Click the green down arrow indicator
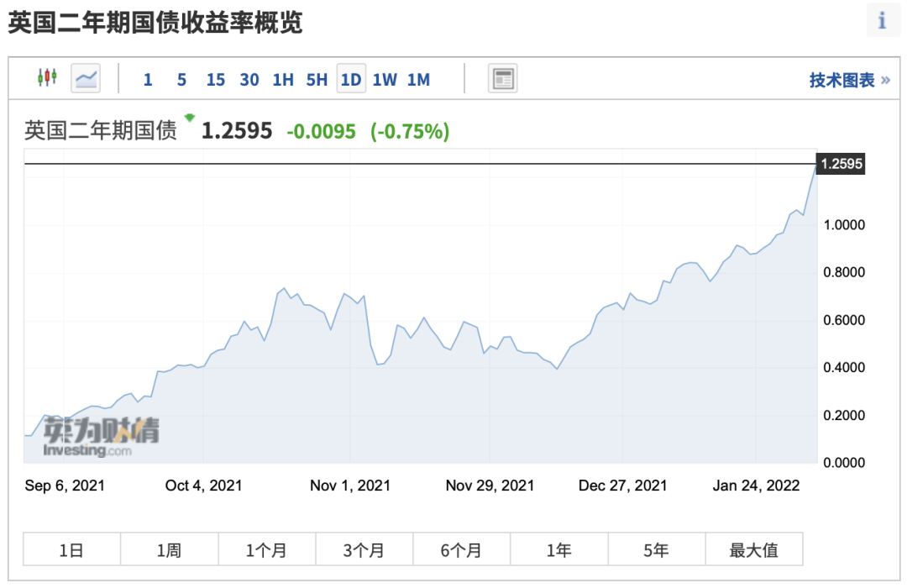Screen dimensions: 907x588 (190, 118)
